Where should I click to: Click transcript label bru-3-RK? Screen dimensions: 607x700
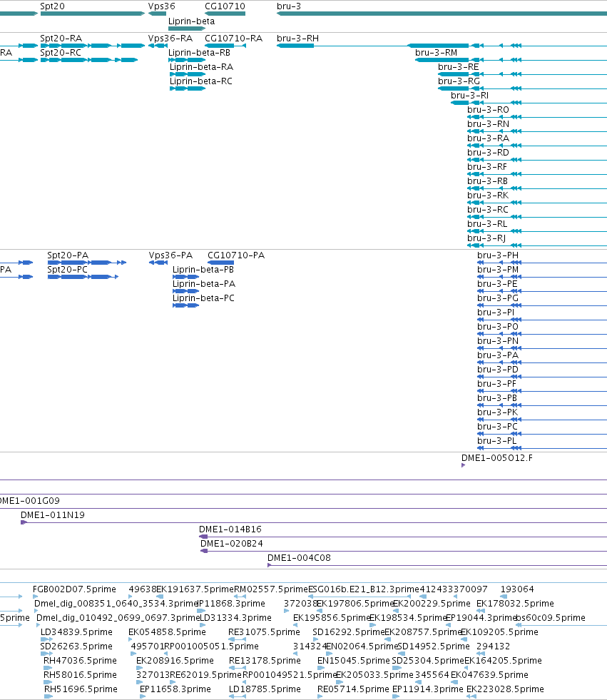click(488, 196)
